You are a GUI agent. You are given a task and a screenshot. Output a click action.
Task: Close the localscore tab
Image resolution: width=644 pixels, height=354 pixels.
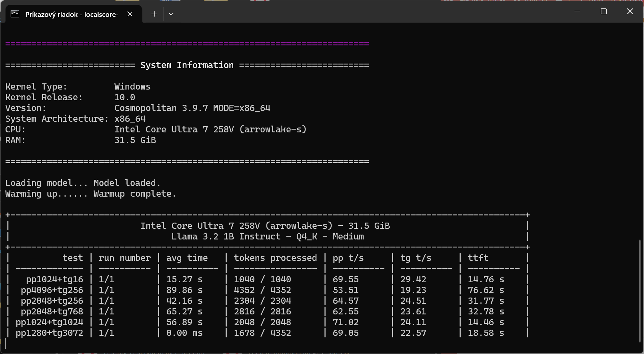[130, 14]
